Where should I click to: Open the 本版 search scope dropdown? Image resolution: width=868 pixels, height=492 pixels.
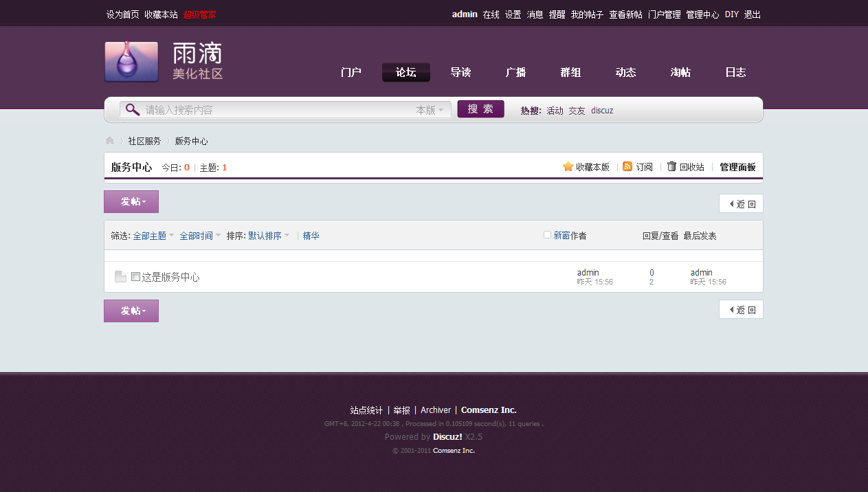(430, 110)
